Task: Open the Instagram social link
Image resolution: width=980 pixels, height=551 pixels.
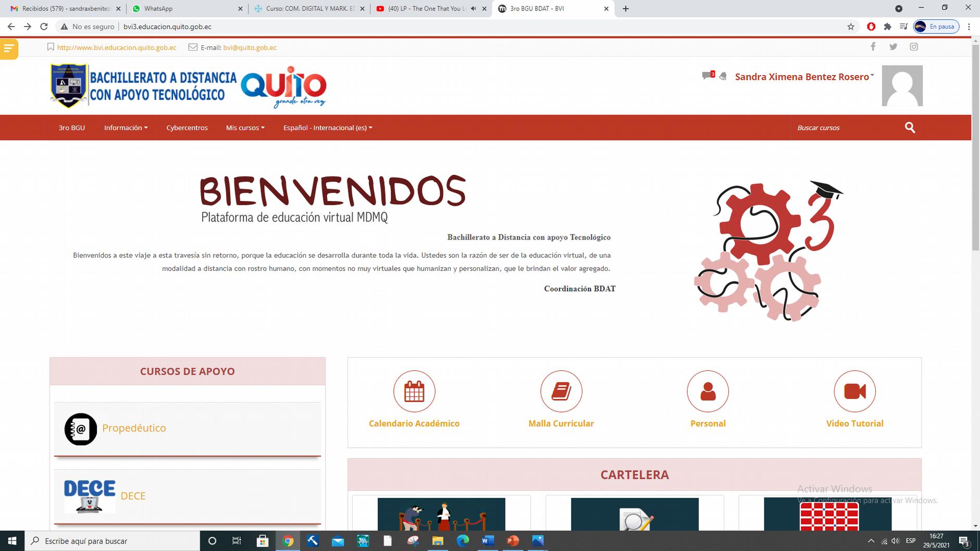Action: (x=914, y=47)
